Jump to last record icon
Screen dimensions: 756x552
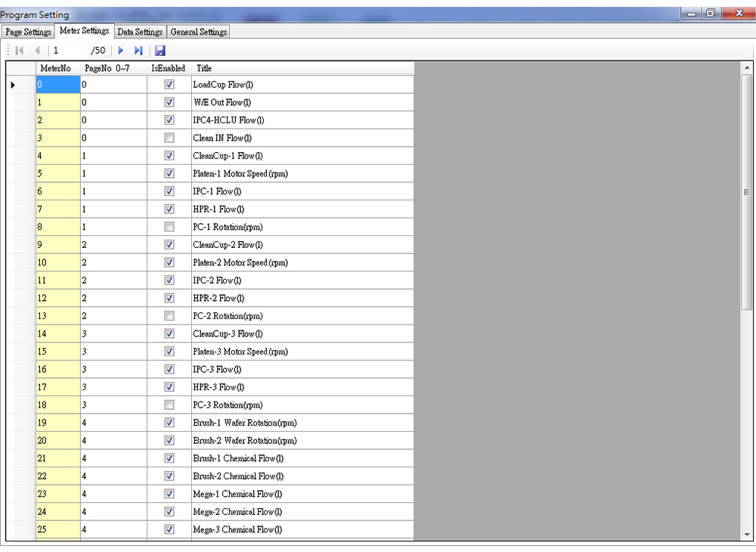coord(138,50)
